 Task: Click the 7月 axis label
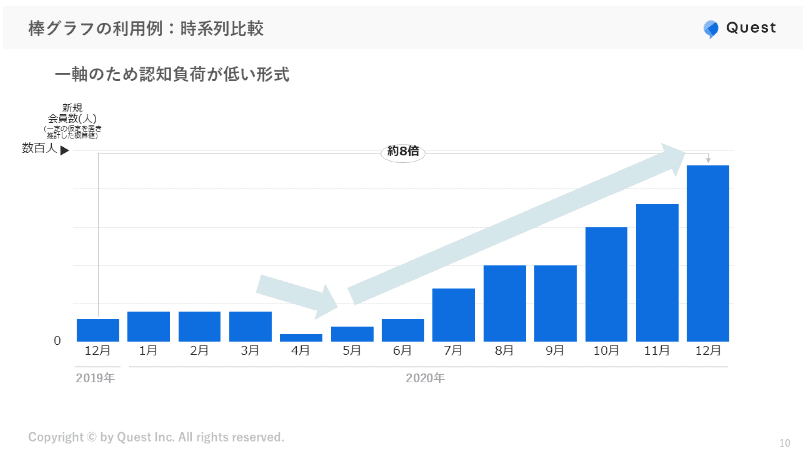(453, 351)
